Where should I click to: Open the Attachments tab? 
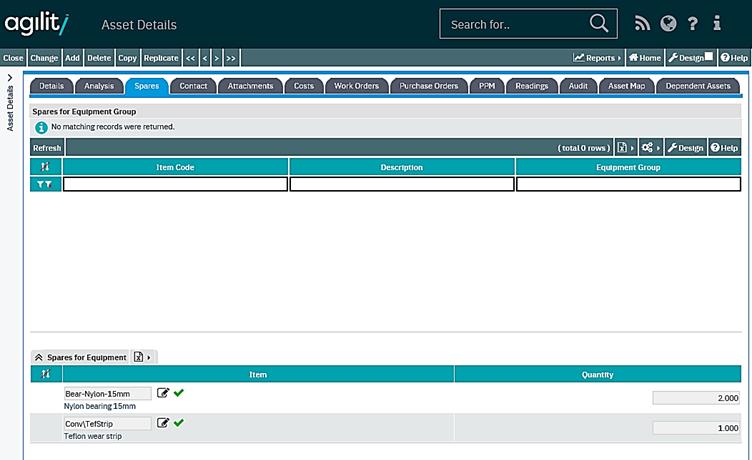click(x=250, y=86)
